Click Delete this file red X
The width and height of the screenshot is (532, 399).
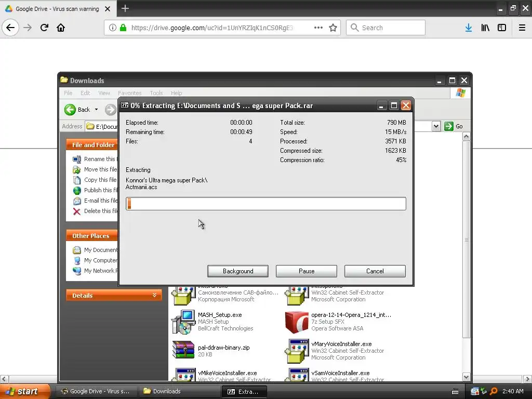tap(77, 211)
